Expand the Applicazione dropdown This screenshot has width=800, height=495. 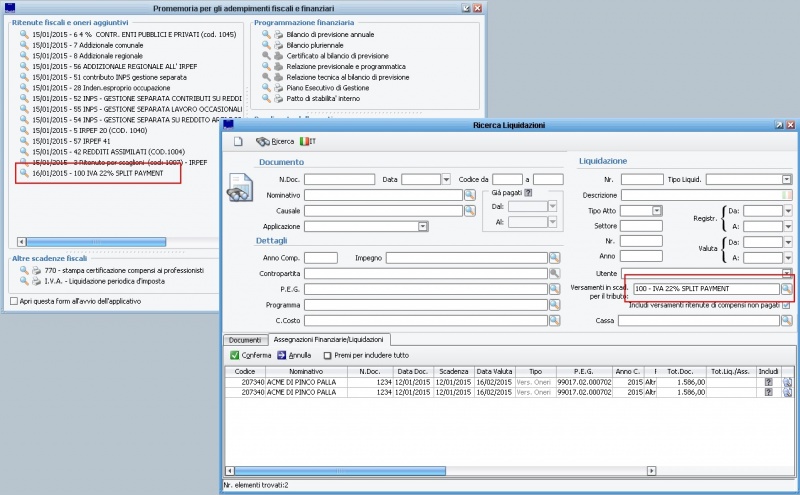tap(423, 227)
